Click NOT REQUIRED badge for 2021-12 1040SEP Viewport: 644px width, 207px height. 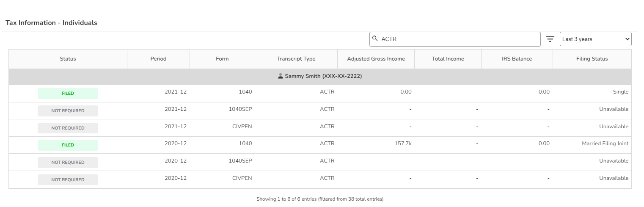pyautogui.click(x=68, y=111)
